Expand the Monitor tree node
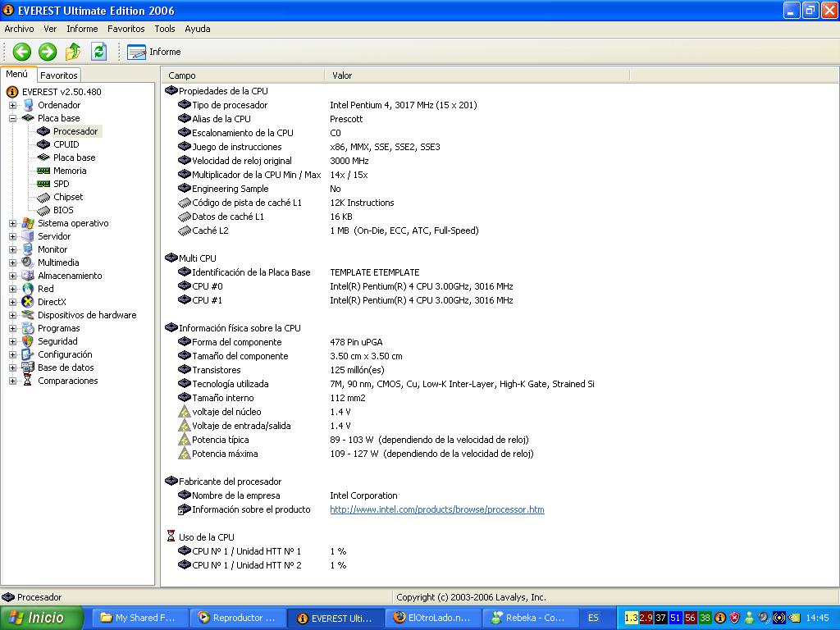Viewport: 840px width, 630px height. [x=13, y=249]
